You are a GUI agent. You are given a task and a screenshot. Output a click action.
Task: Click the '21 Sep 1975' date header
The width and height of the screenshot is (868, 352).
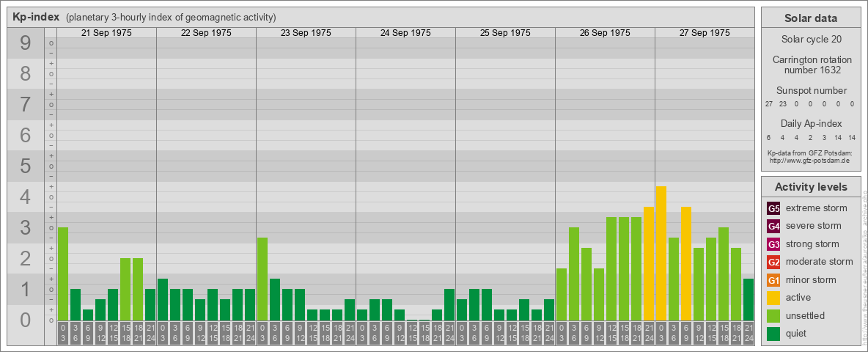pyautogui.click(x=106, y=33)
